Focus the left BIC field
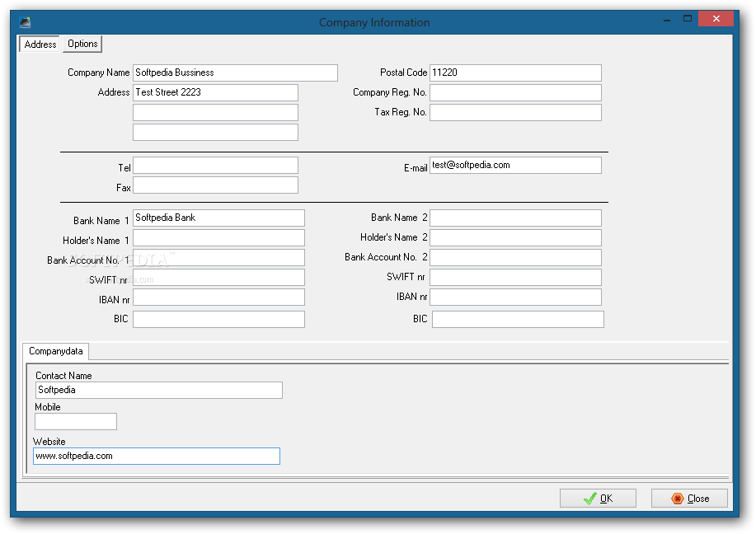This screenshot has width=756, height=534. (219, 319)
